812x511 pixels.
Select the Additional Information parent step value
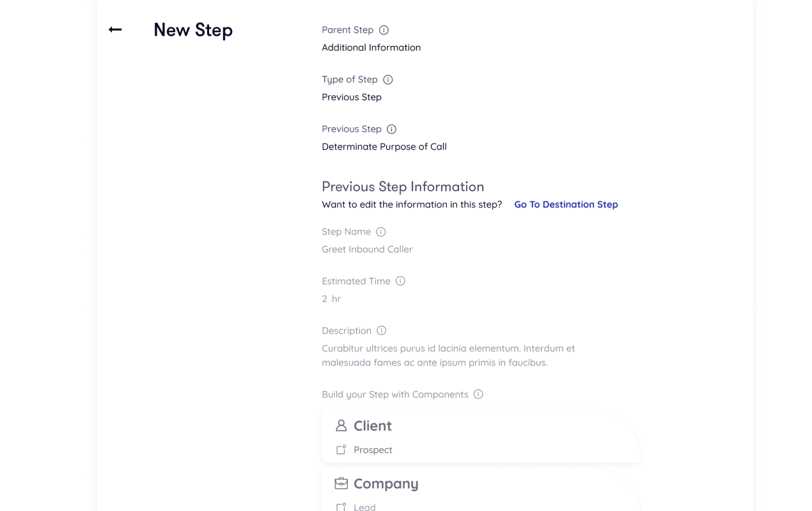click(371, 47)
